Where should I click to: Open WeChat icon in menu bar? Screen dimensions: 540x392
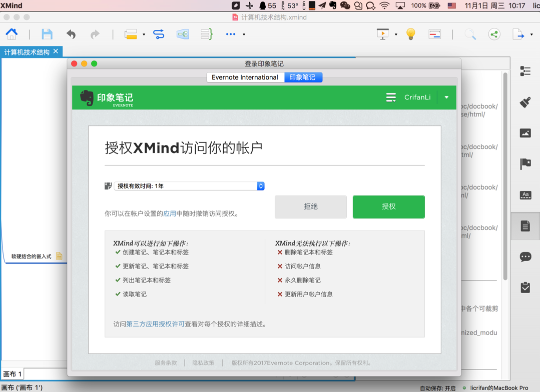[x=345, y=5]
